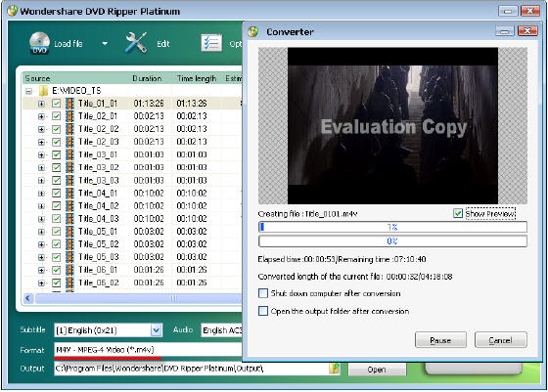This screenshot has width=548, height=392.
Task: Click the film icon beside Title_01_01
Action: [x=69, y=104]
